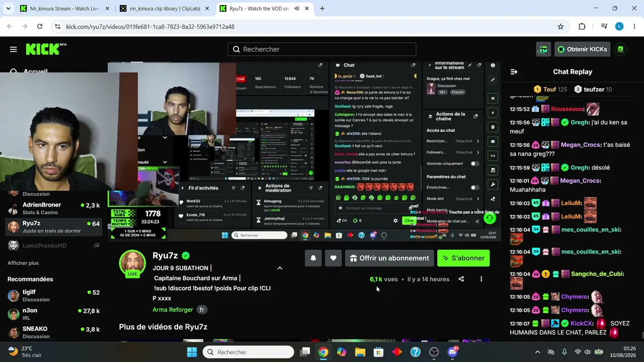The width and height of the screenshot is (644, 362).
Task: View site information for kick.com
Action: point(57,27)
